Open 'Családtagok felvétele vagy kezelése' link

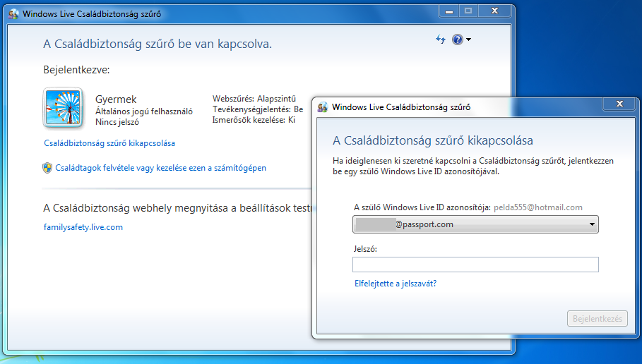[160, 168]
